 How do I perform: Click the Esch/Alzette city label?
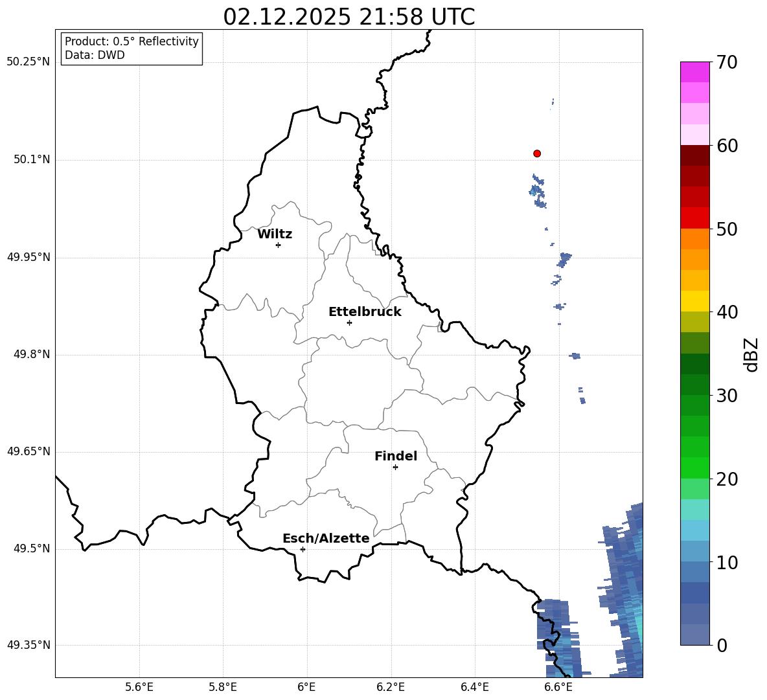point(326,538)
